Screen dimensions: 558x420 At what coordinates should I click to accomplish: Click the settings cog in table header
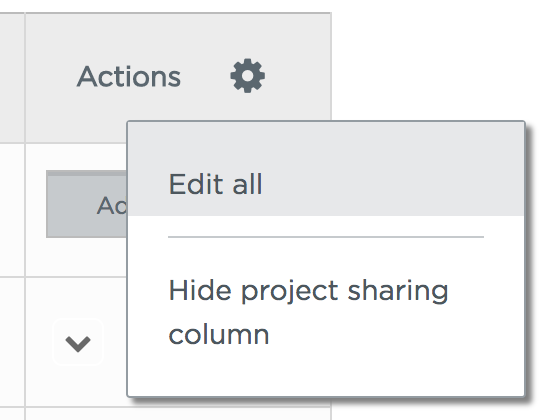pyautogui.click(x=248, y=76)
